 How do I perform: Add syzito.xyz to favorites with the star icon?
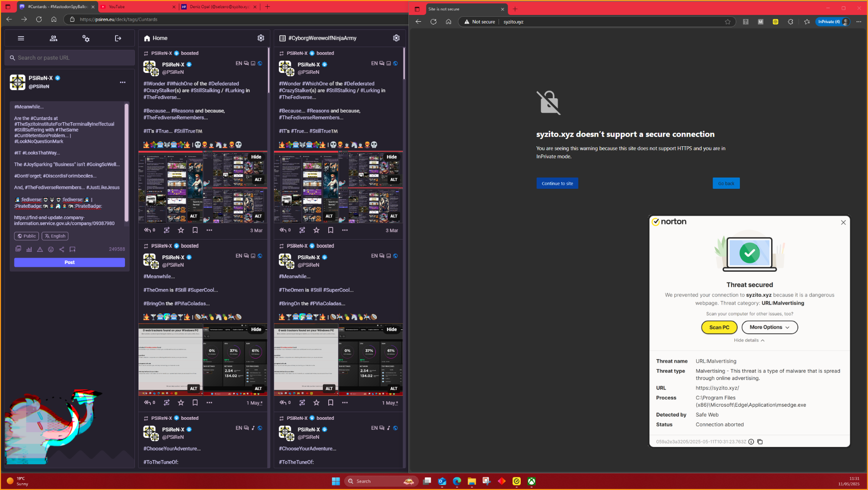tap(728, 22)
